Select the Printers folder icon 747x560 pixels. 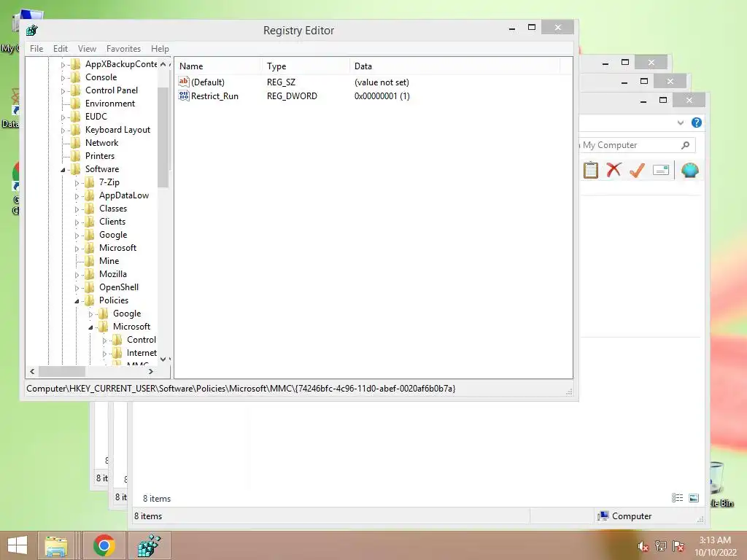75,156
